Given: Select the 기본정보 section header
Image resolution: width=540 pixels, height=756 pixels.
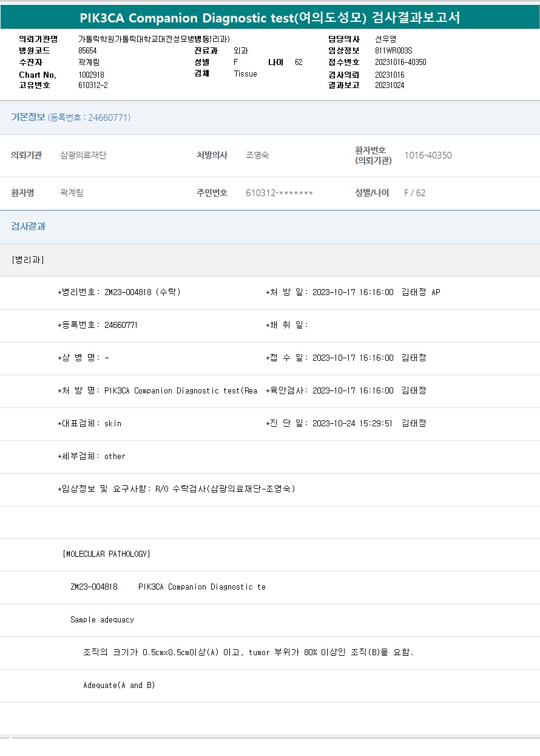Looking at the screenshot, I should coord(28,117).
